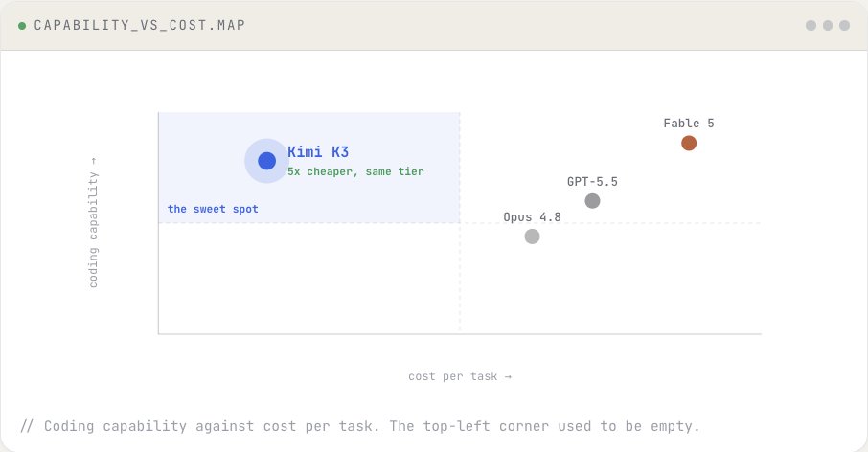Click the first gray window dot
The image size is (868, 452).
pyautogui.click(x=811, y=26)
